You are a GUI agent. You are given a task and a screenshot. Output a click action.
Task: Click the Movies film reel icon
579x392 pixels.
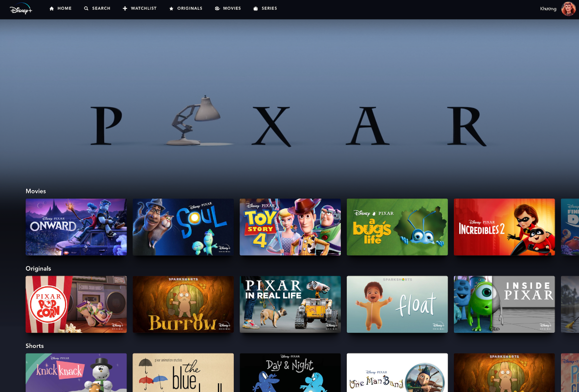pos(218,8)
